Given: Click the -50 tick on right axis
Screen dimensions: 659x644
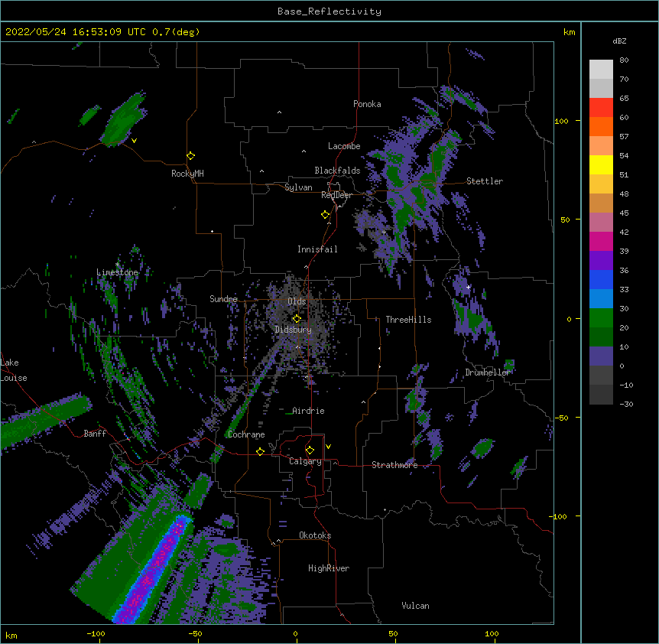Looking at the screenshot, I should pyautogui.click(x=561, y=418).
